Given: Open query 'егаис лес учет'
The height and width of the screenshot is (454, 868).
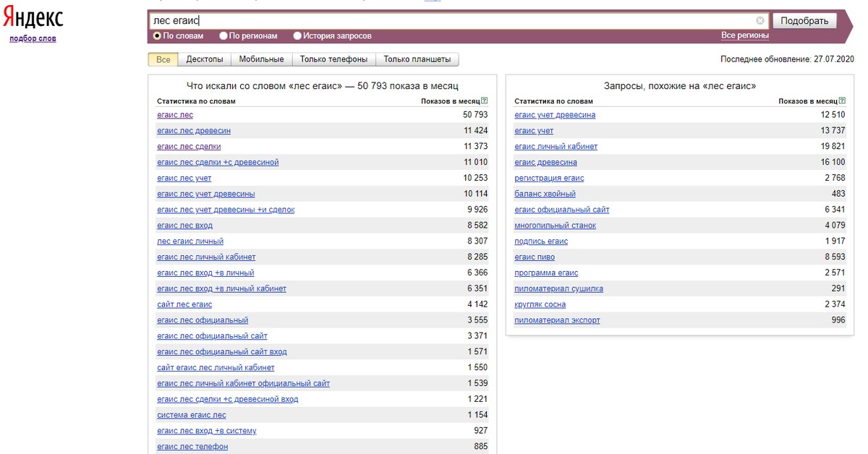Looking at the screenshot, I should [184, 178].
